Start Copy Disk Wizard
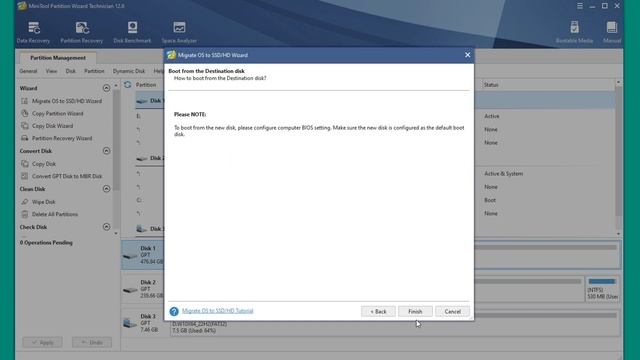 tap(52, 126)
